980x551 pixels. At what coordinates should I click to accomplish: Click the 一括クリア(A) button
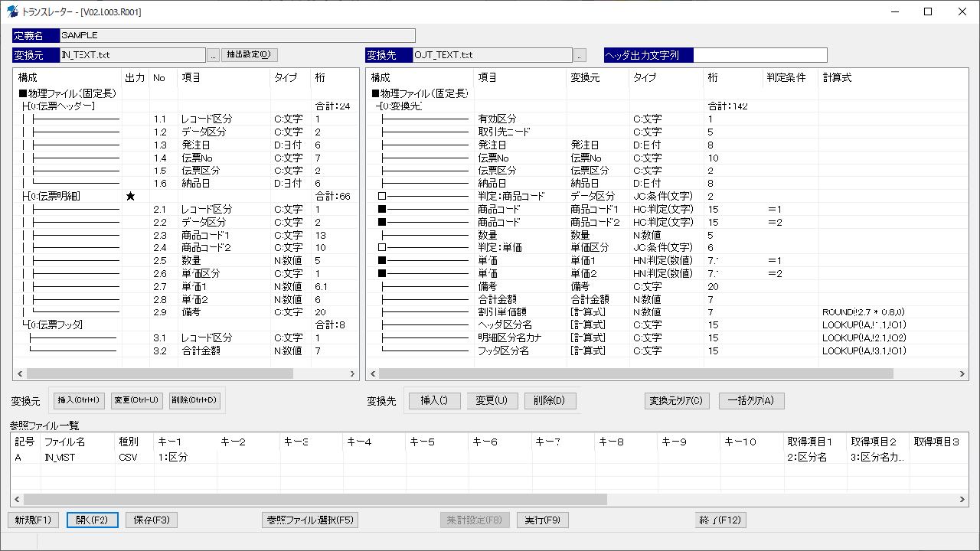752,401
